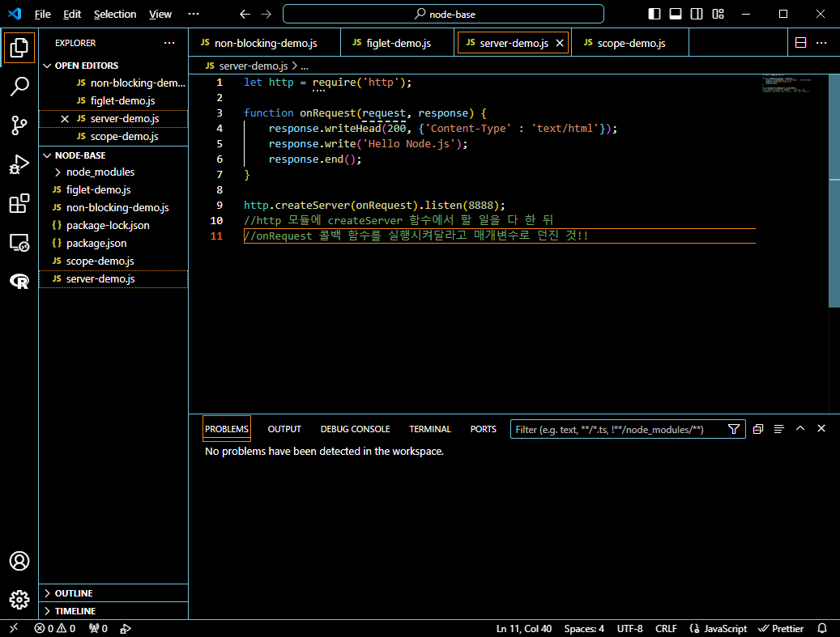Switch to the figlet-demo.js tab
Image resolution: width=840 pixels, height=637 pixels.
398,43
